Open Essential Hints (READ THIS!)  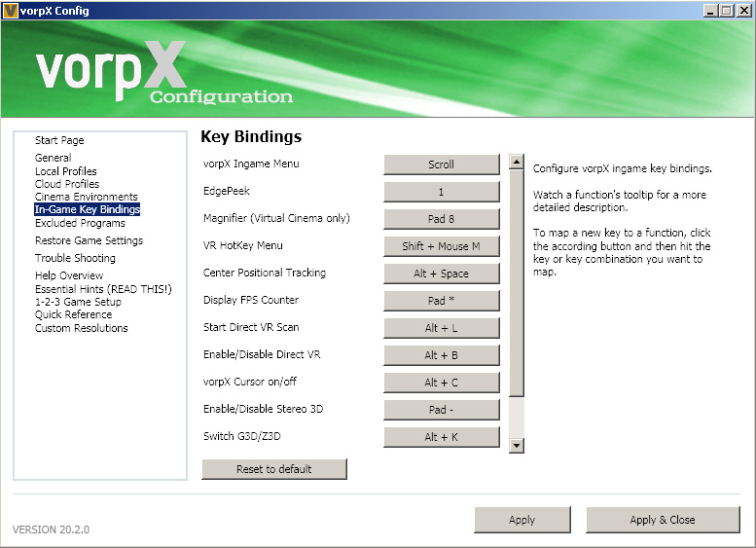103,289
